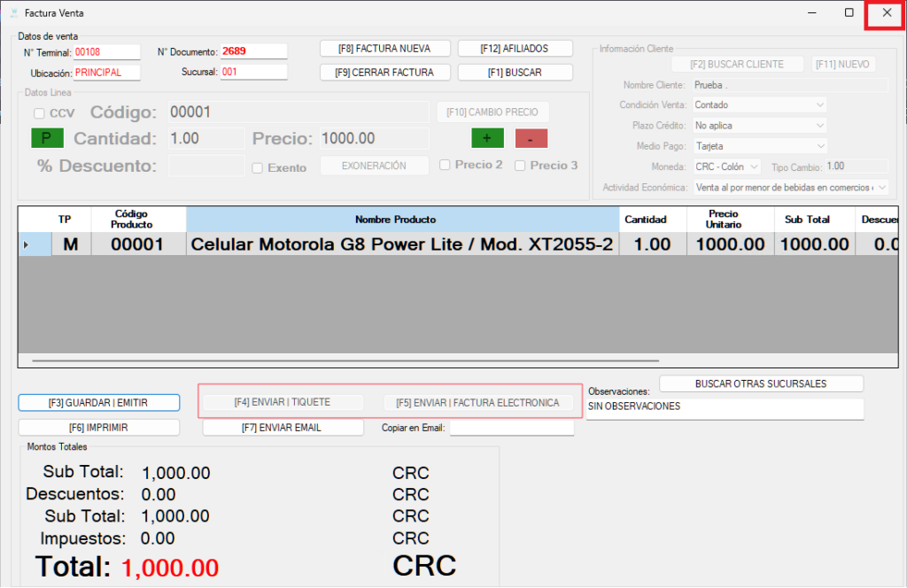Click the row selector arrow in grid
This screenshot has width=907, height=588.
coord(26,245)
